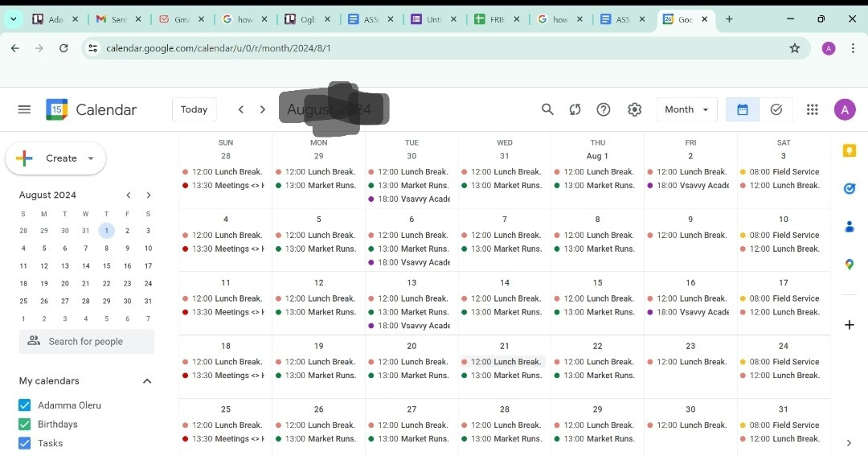View site information icon in address bar
This screenshot has height=456, width=868.
point(93,48)
